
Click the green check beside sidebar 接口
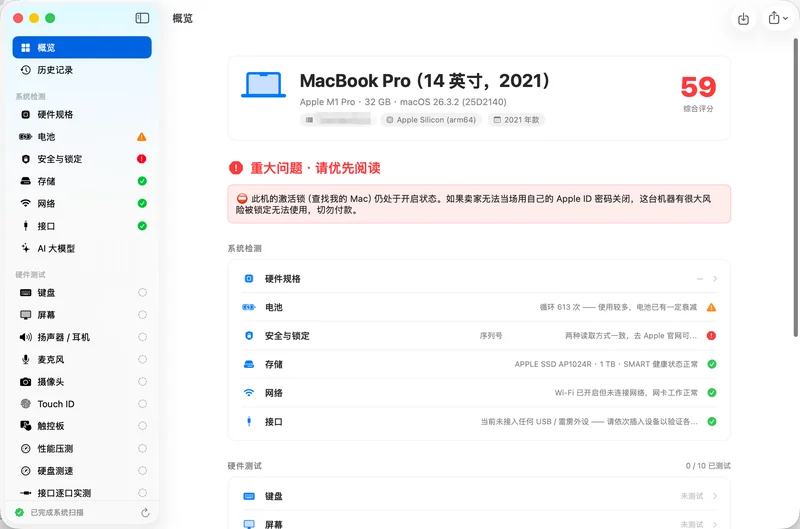[142, 226]
